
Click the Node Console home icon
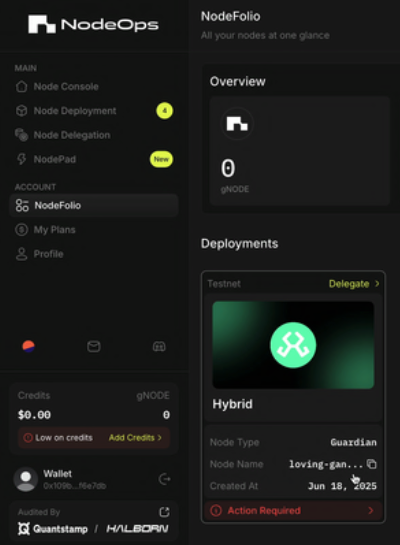(x=22, y=87)
